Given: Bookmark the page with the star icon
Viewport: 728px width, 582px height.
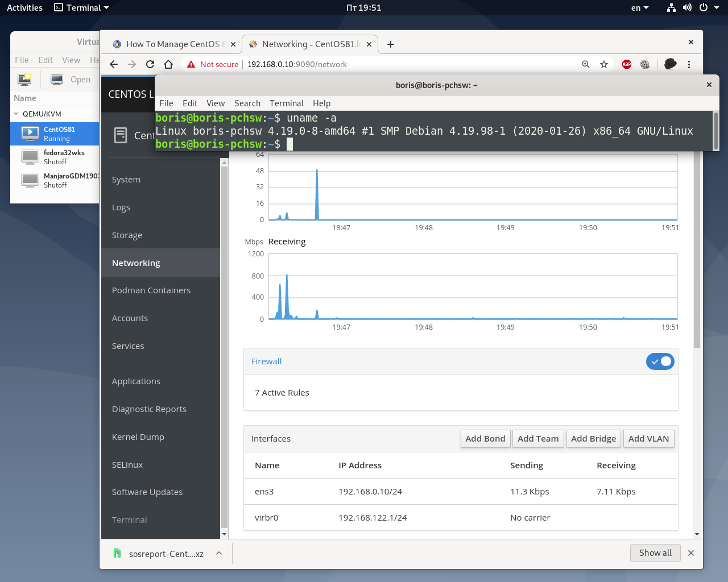Looking at the screenshot, I should pyautogui.click(x=603, y=64).
